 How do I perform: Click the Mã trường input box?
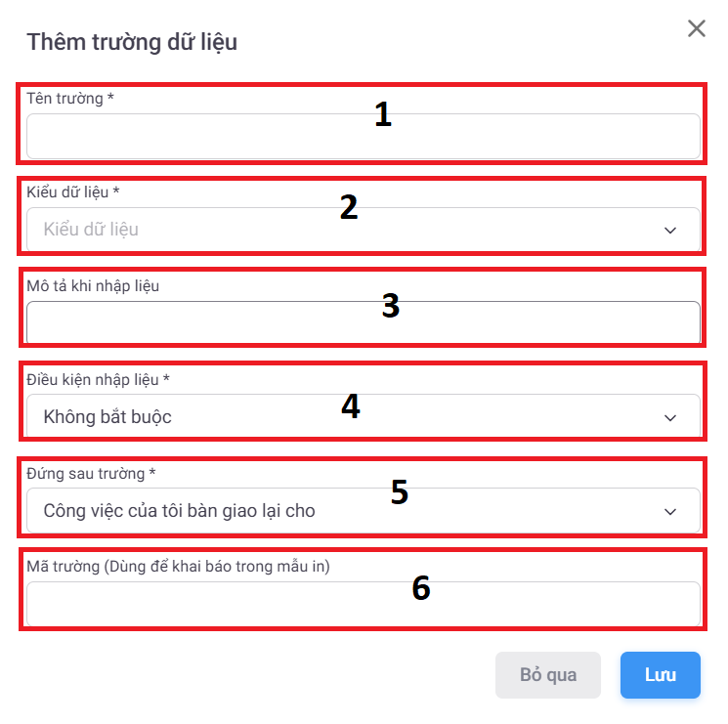[363, 604]
